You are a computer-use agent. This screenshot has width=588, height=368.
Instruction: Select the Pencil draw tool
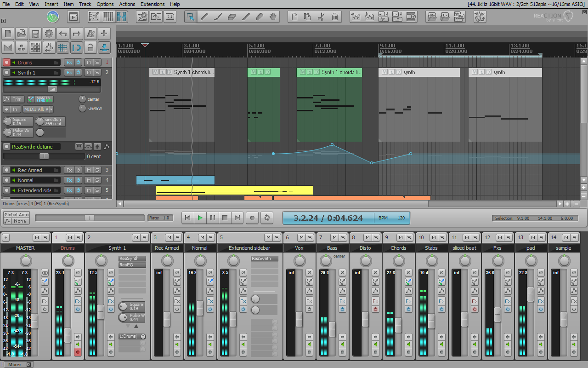point(204,16)
